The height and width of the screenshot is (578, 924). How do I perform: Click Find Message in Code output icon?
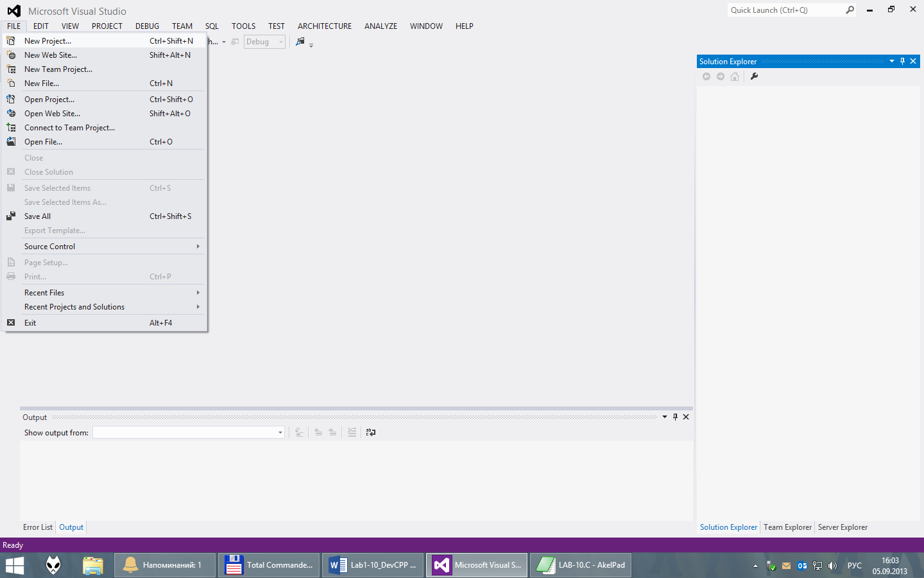tap(299, 432)
